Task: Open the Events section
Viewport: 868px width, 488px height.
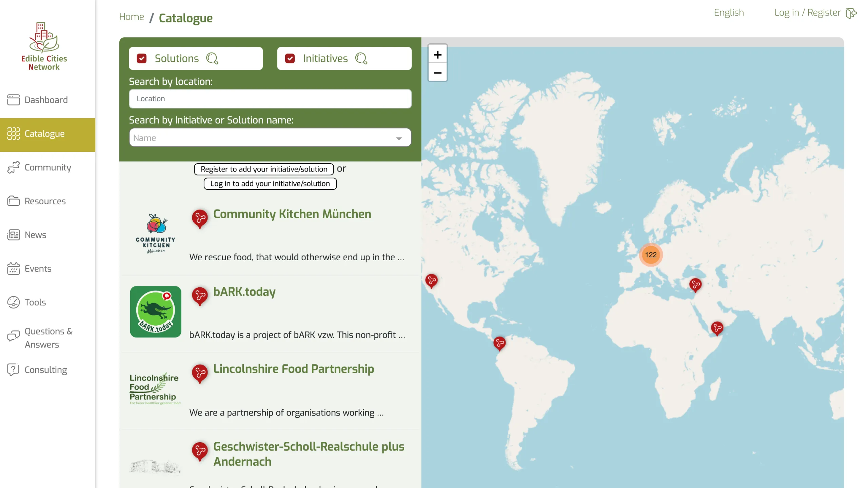Action: pos(47,268)
